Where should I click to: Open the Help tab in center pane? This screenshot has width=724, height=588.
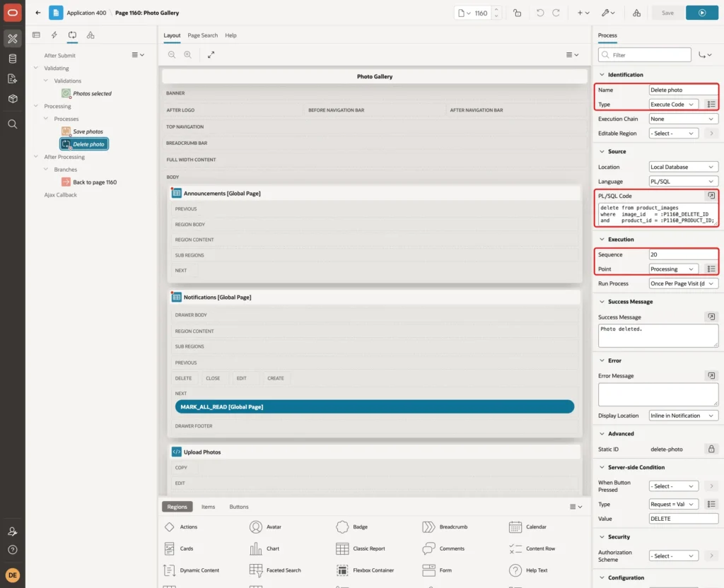[x=230, y=35]
